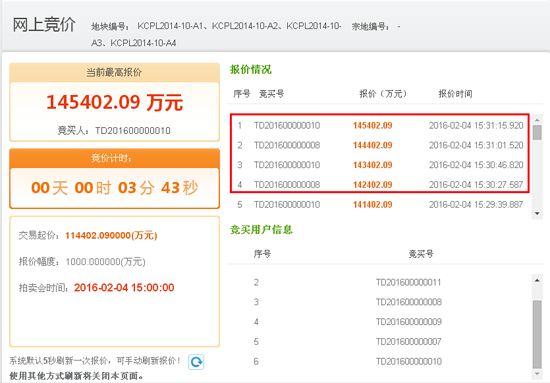The image size is (550, 383).
Task: Select bid price 141402.09 in row 5
Action: click(373, 204)
